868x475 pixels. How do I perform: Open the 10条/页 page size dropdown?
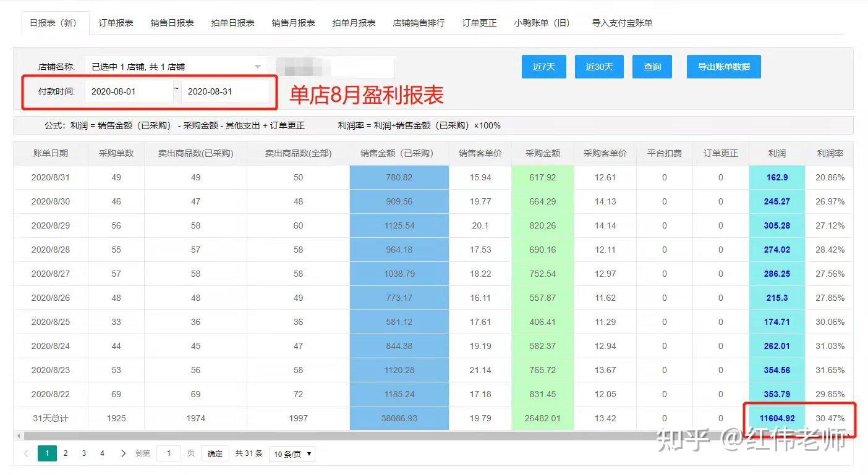point(291,453)
